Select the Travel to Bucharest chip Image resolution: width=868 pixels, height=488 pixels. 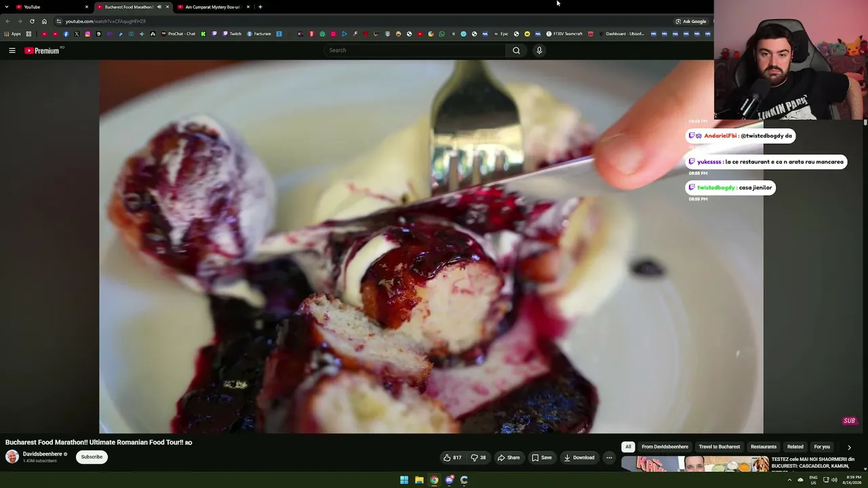(719, 447)
